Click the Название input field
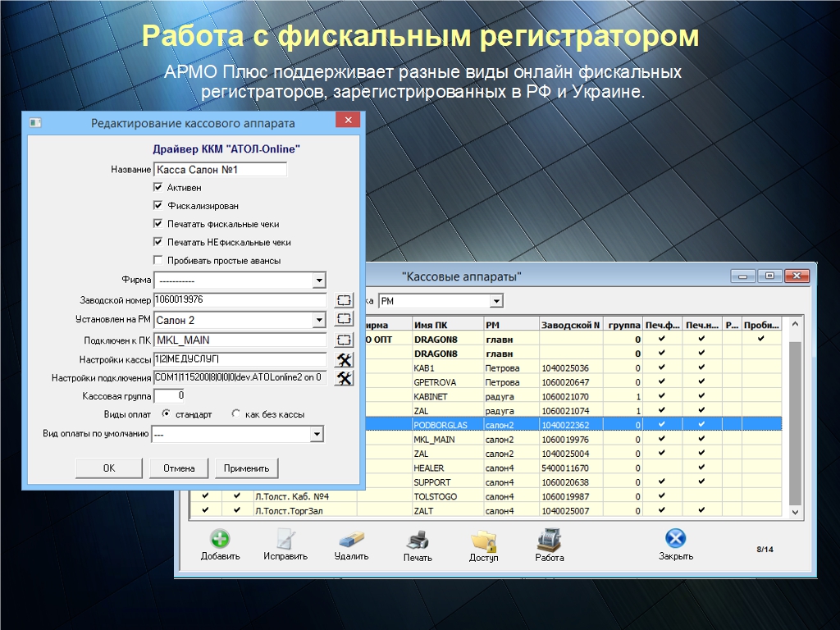This screenshot has width=840, height=630. 220,170
